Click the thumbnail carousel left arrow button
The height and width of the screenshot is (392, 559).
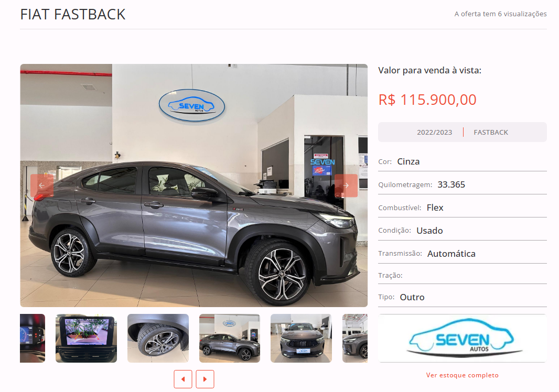(x=183, y=379)
